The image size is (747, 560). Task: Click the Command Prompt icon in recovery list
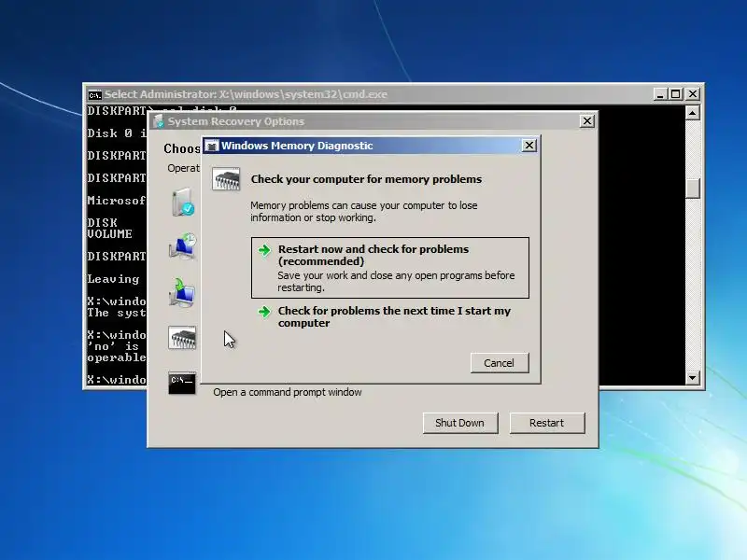point(182,383)
